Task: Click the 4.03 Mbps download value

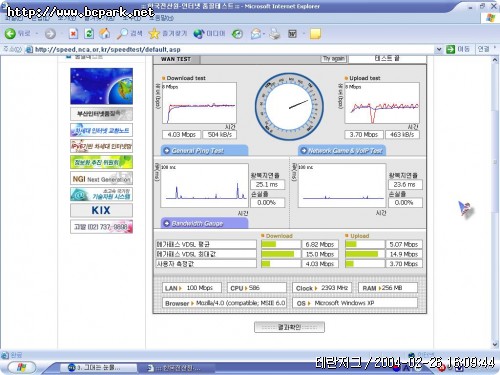Action: (181, 135)
